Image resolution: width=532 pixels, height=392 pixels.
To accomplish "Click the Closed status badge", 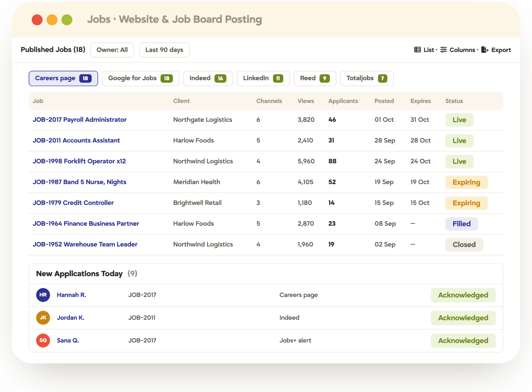I will click(x=464, y=245).
